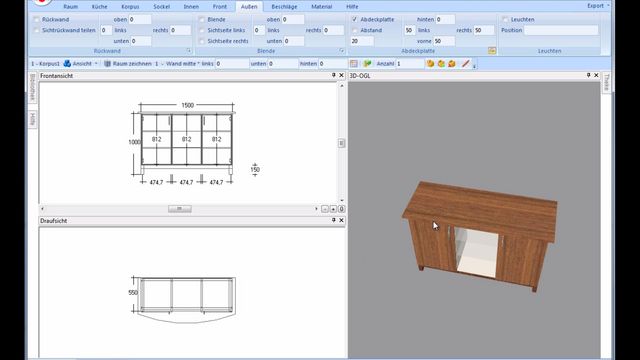Click the Raum zeichnen icon

[107, 64]
